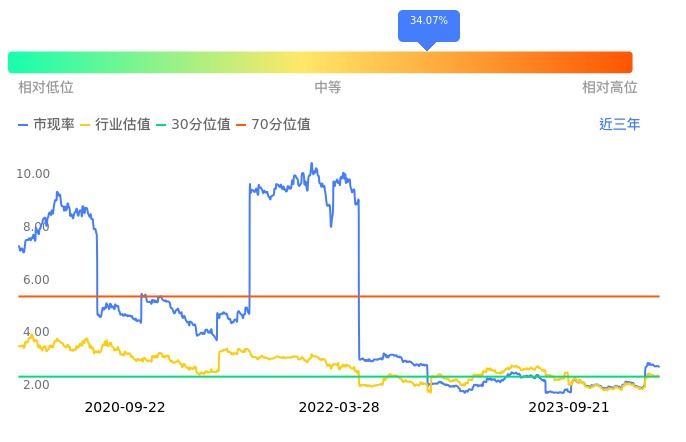Click the 2020-09-22 date axis label

point(125,408)
